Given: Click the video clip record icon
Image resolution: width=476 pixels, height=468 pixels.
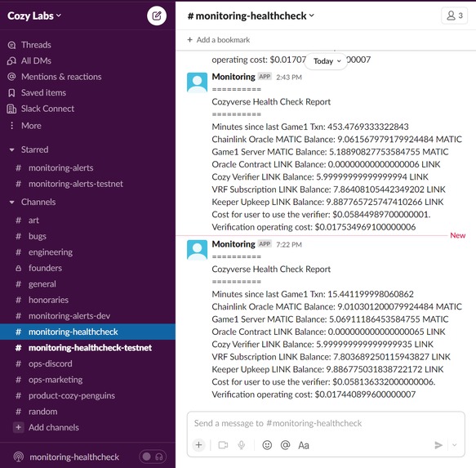Looking at the screenshot, I should pyautogui.click(x=223, y=445).
